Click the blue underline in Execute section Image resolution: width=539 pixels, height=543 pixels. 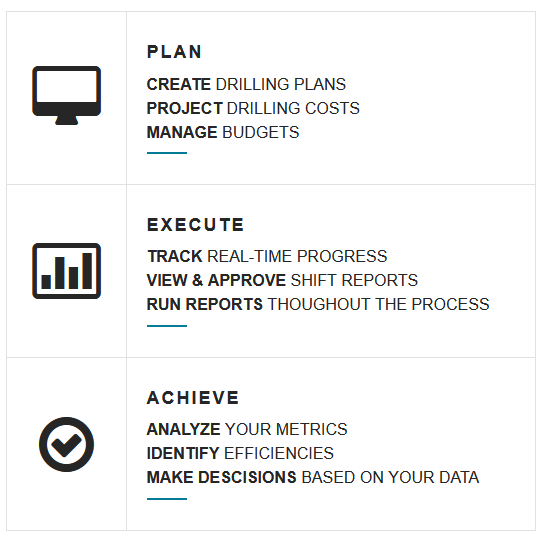point(167,326)
